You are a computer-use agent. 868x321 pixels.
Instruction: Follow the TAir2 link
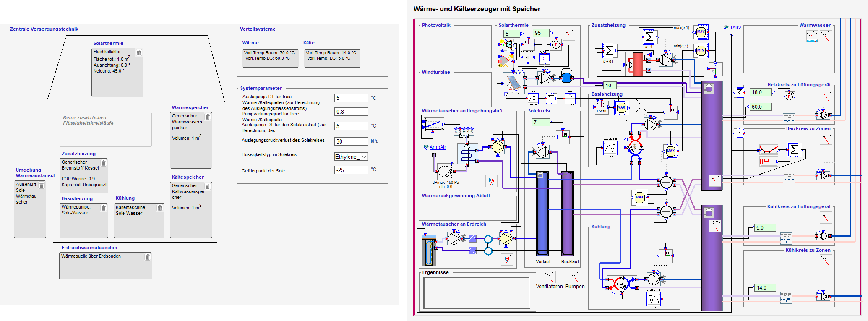click(x=735, y=28)
